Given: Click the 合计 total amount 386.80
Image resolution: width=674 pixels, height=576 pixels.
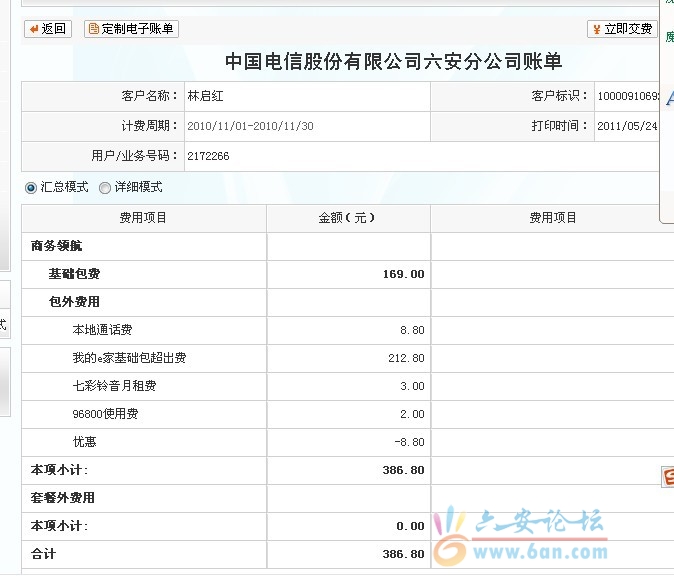Looking at the screenshot, I should [404, 554].
